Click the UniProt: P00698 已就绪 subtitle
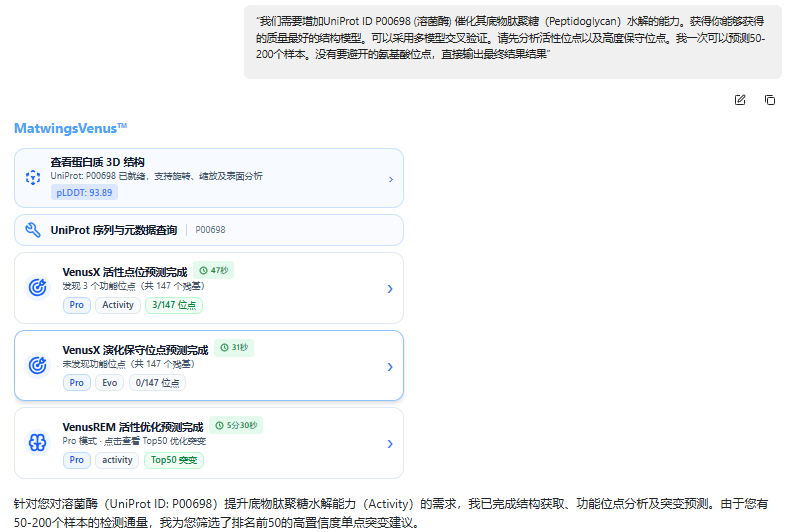The height and width of the screenshot is (532, 808). pyautogui.click(x=156, y=176)
